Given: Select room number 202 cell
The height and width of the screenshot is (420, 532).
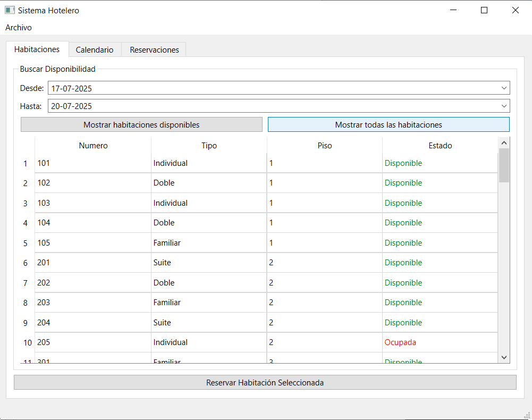Looking at the screenshot, I should click(x=93, y=282).
